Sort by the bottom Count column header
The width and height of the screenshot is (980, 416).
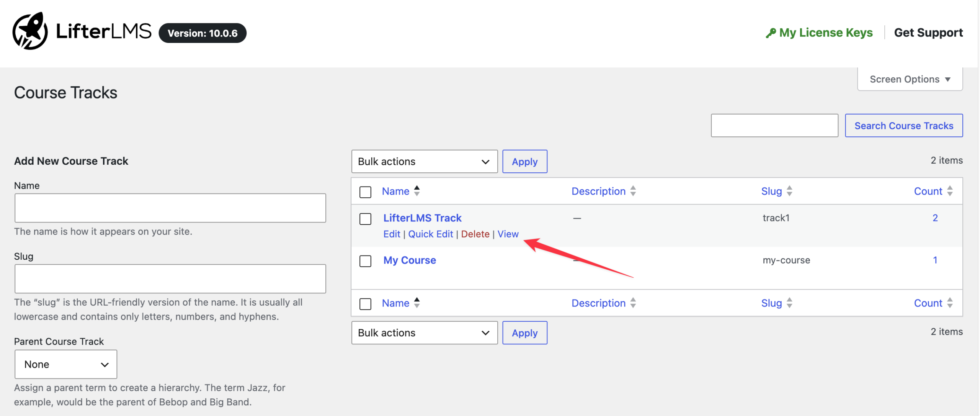(x=928, y=303)
